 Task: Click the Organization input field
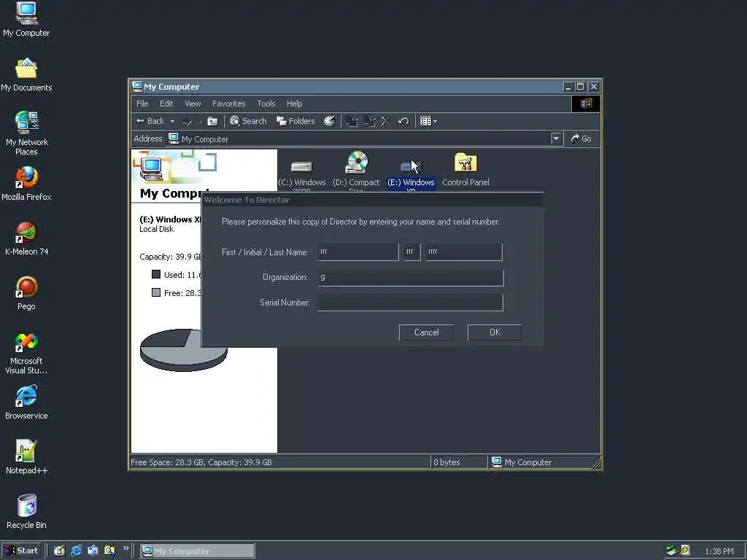(x=410, y=277)
